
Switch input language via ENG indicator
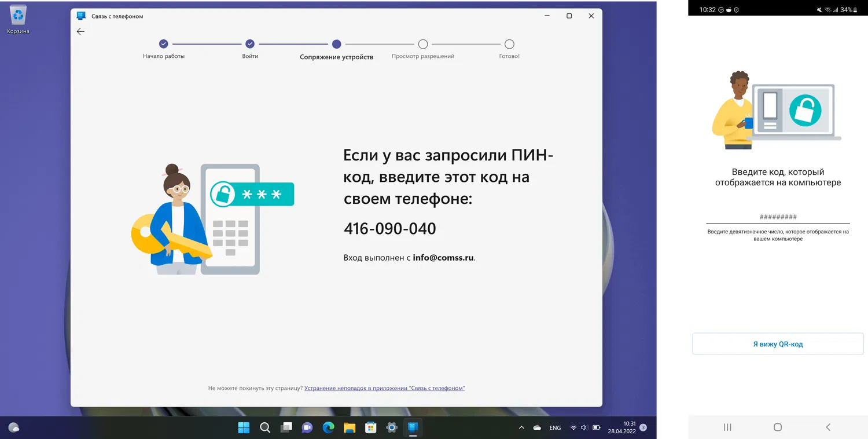555,428
